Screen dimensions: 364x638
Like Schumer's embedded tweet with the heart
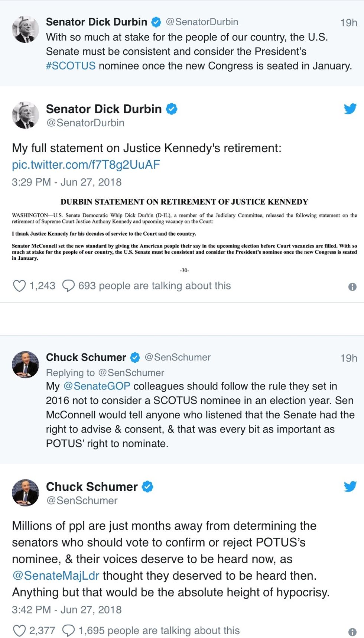19,631
